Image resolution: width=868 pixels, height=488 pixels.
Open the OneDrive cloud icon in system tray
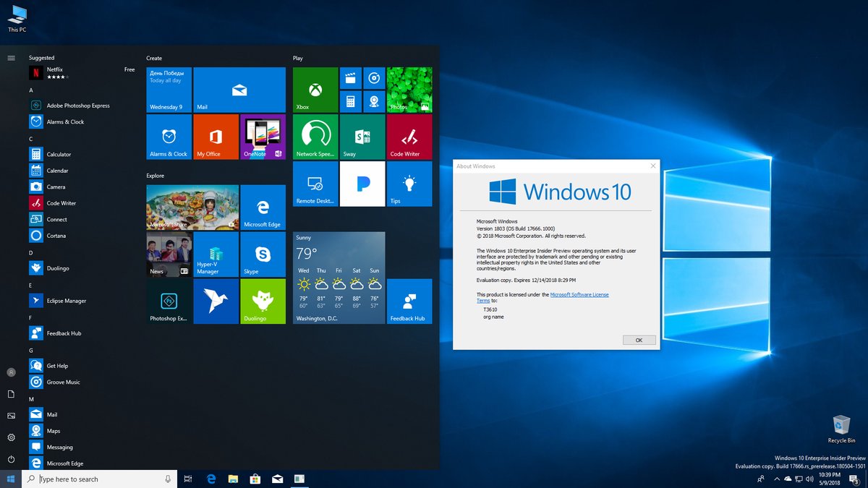pyautogui.click(x=788, y=479)
